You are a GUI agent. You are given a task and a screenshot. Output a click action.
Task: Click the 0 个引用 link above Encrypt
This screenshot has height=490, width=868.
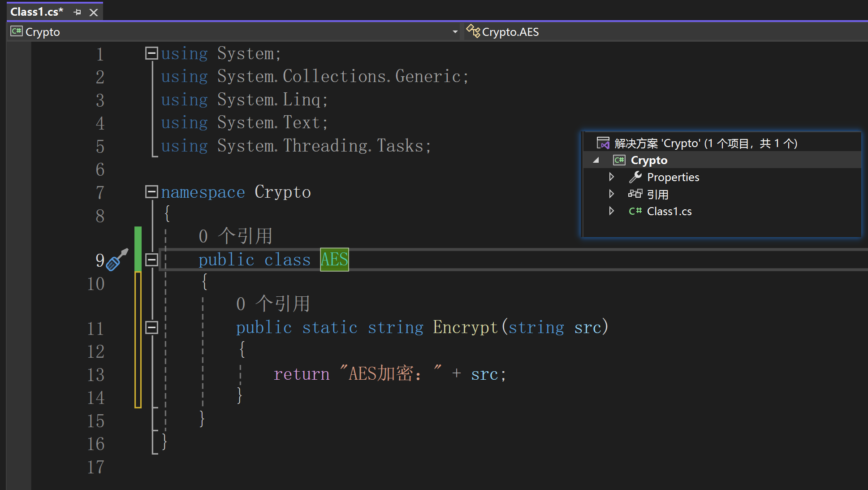point(272,304)
